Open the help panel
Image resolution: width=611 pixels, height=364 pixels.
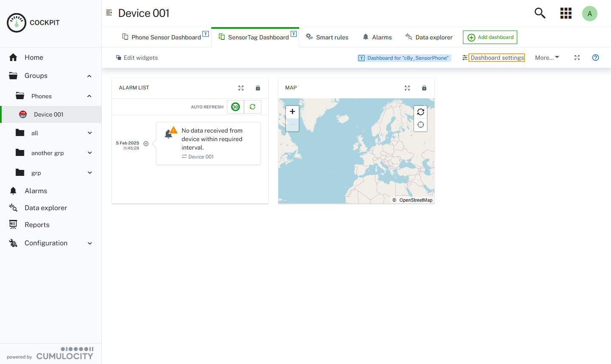click(595, 58)
